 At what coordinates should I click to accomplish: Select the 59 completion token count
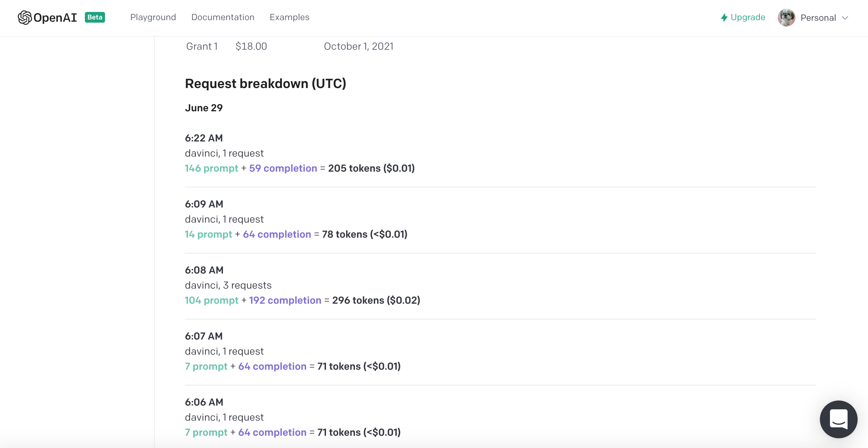(283, 168)
